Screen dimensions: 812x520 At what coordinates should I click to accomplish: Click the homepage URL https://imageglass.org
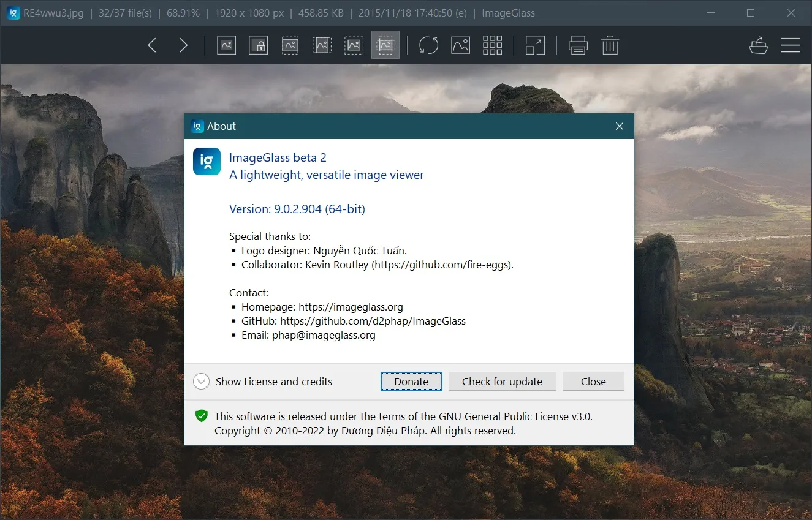pyautogui.click(x=351, y=307)
